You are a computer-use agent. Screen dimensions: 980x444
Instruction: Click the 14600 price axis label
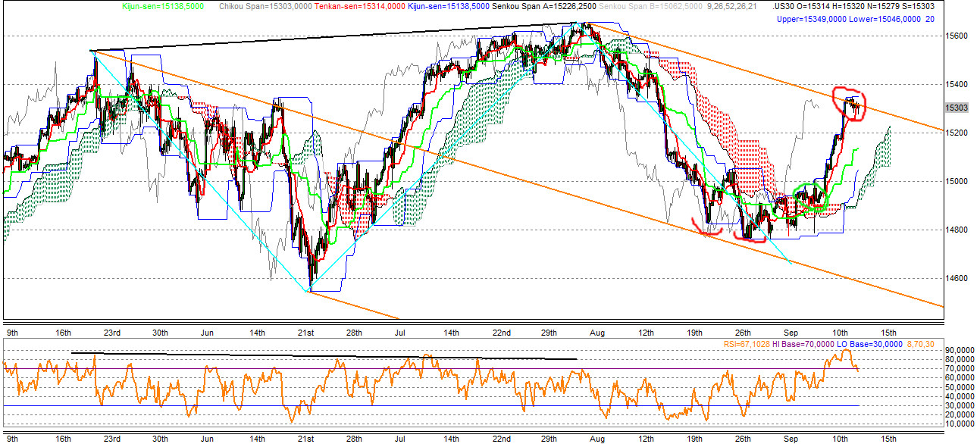point(956,278)
